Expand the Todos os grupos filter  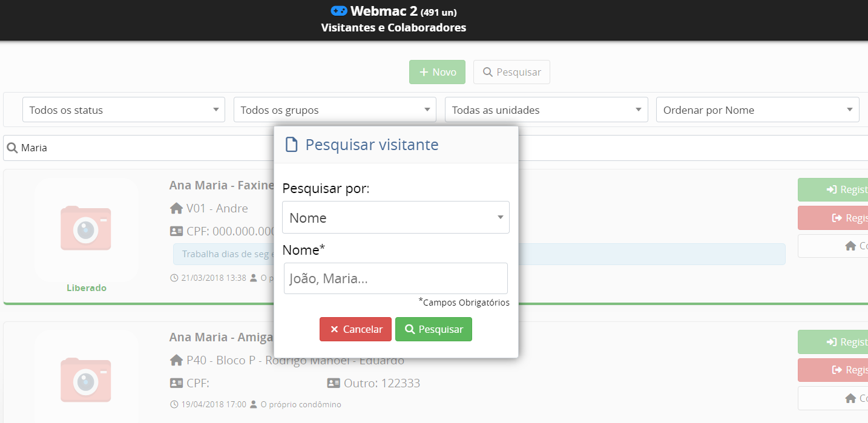click(335, 110)
